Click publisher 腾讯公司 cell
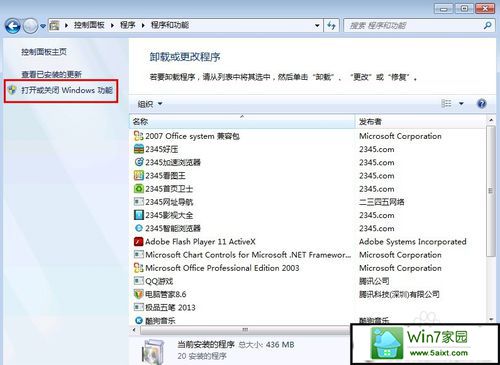This screenshot has height=365, width=500. [x=374, y=281]
